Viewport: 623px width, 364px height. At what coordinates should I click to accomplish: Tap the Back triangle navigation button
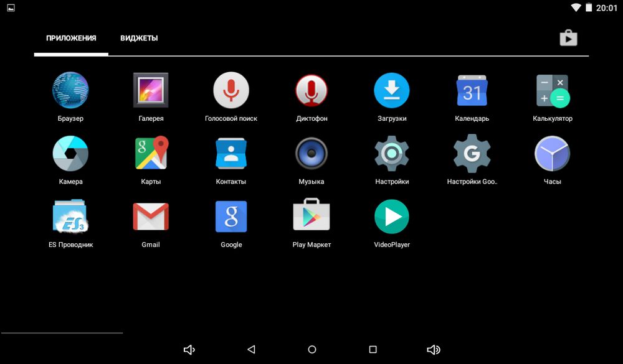251,350
